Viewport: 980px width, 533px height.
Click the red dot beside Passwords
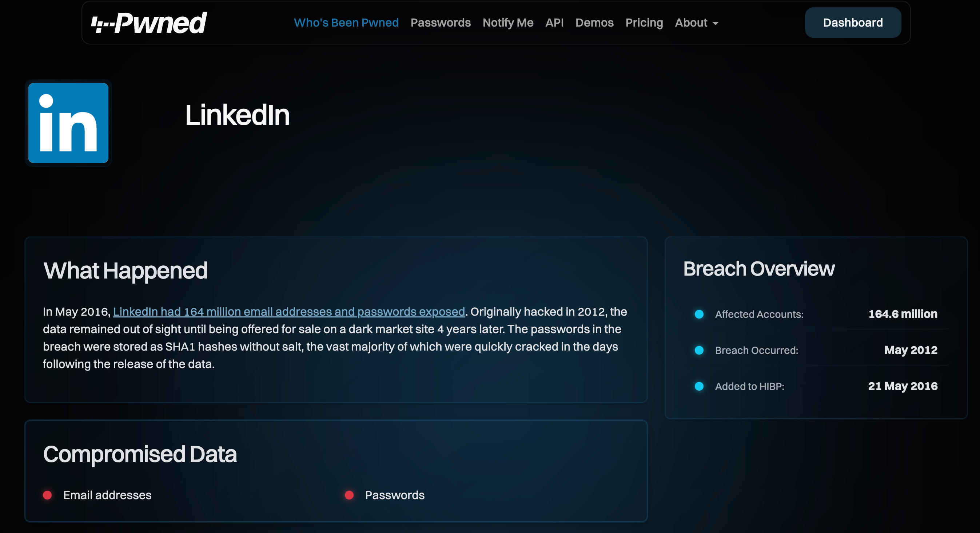click(x=349, y=495)
